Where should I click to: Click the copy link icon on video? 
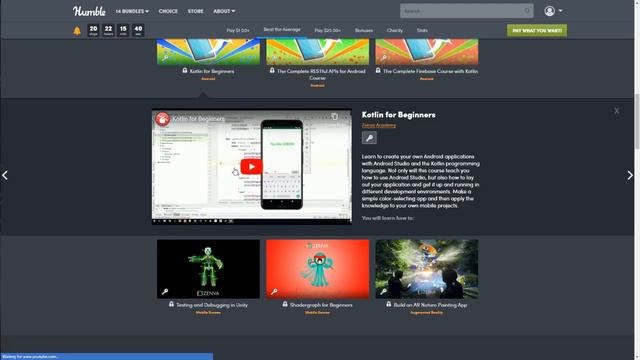(x=334, y=116)
